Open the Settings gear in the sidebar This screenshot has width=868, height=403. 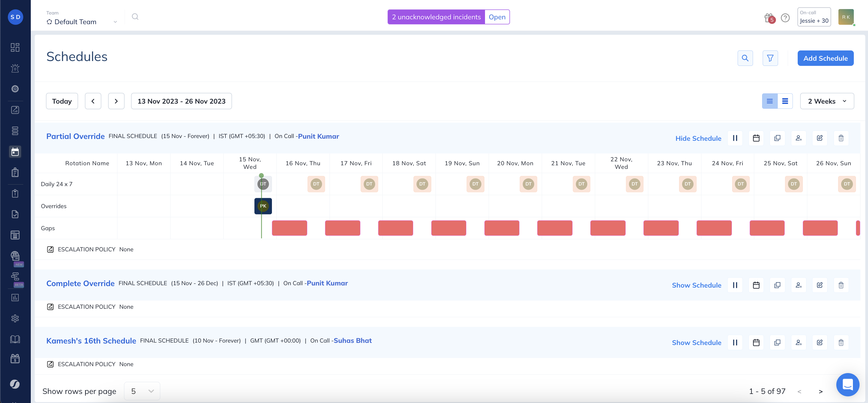coord(15,318)
